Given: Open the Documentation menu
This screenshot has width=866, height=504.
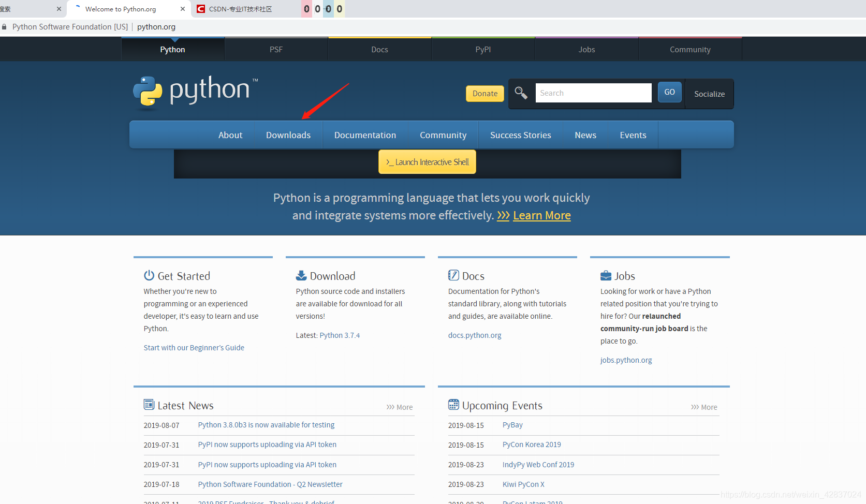Looking at the screenshot, I should point(365,135).
